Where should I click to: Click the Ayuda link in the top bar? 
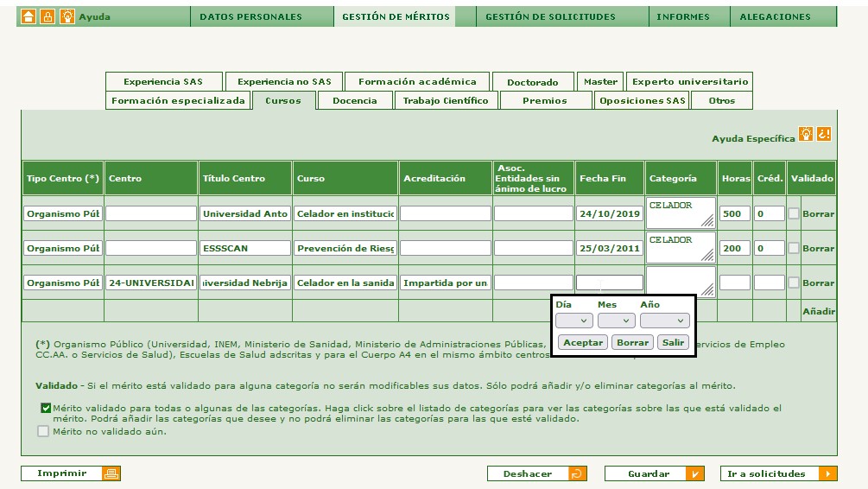click(x=95, y=16)
